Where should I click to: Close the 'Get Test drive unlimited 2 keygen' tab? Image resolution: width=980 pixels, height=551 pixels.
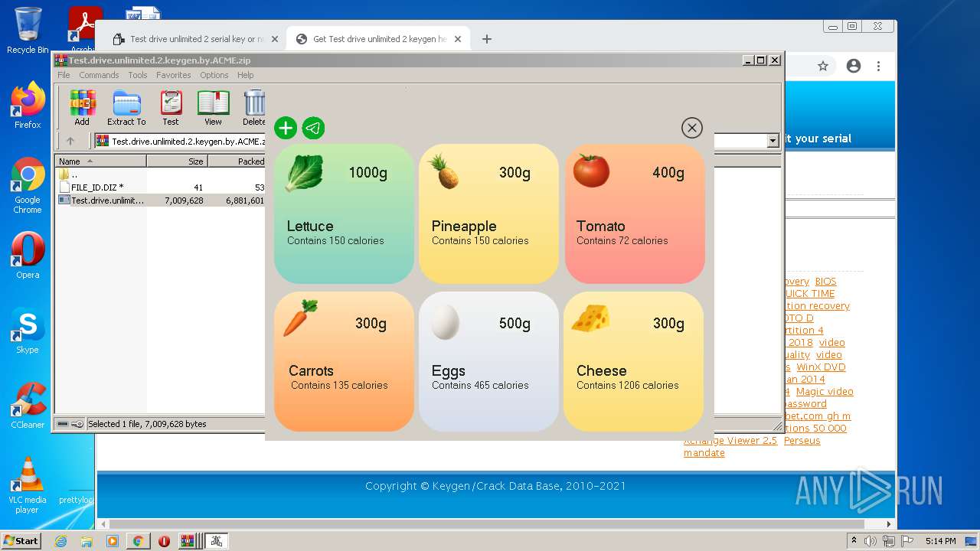tap(458, 39)
